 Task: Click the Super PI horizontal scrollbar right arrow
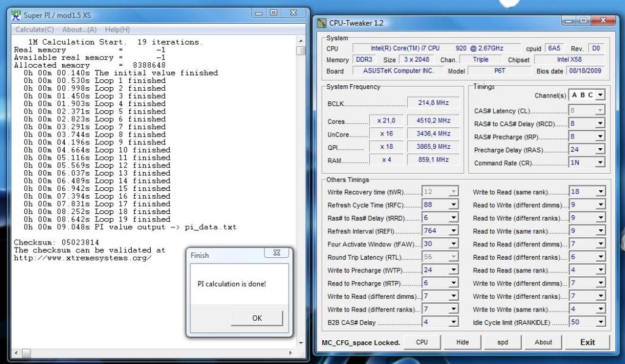291,353
